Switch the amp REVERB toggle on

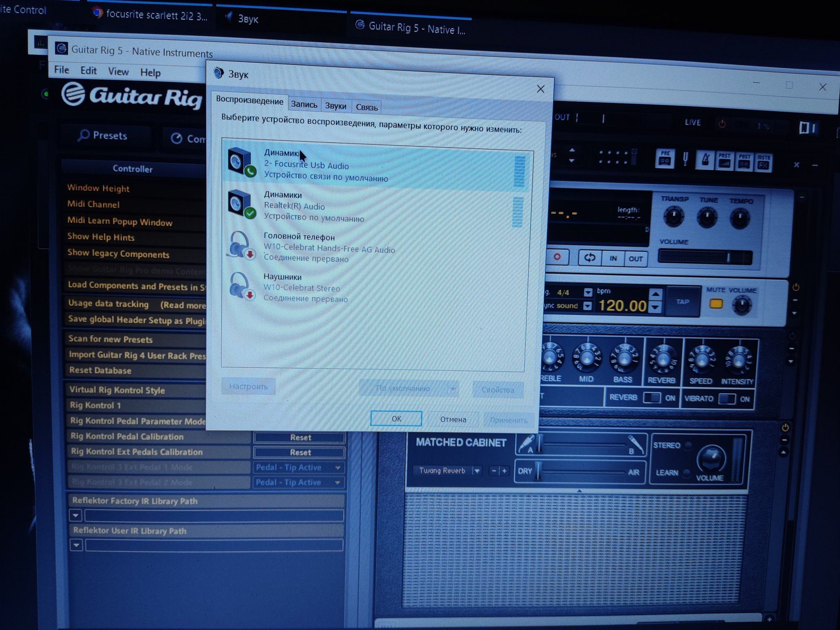[651, 397]
